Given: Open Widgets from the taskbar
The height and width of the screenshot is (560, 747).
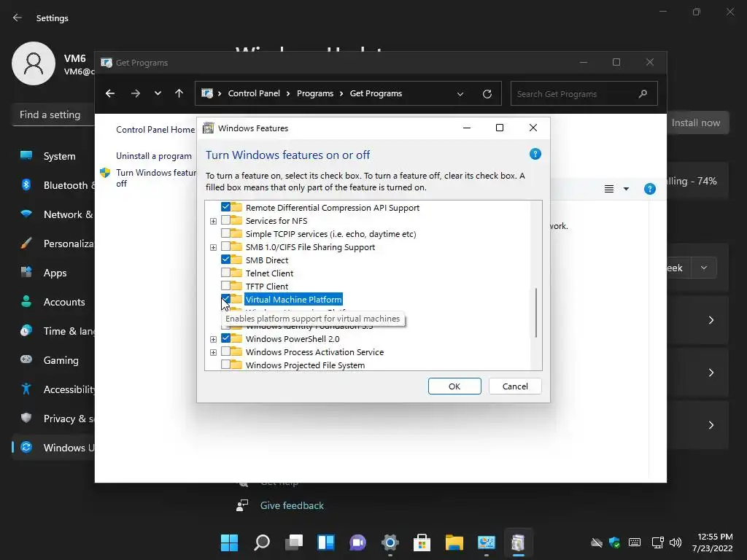Looking at the screenshot, I should click(326, 542).
